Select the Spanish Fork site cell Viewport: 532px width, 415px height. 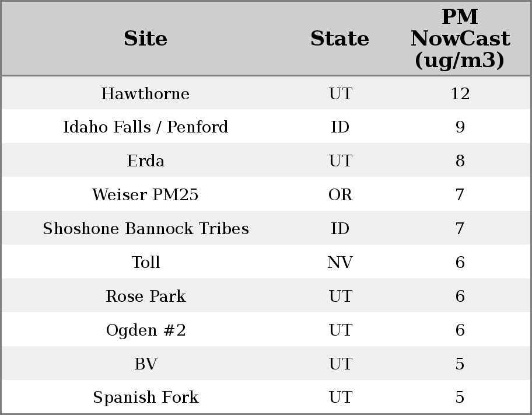coord(145,397)
